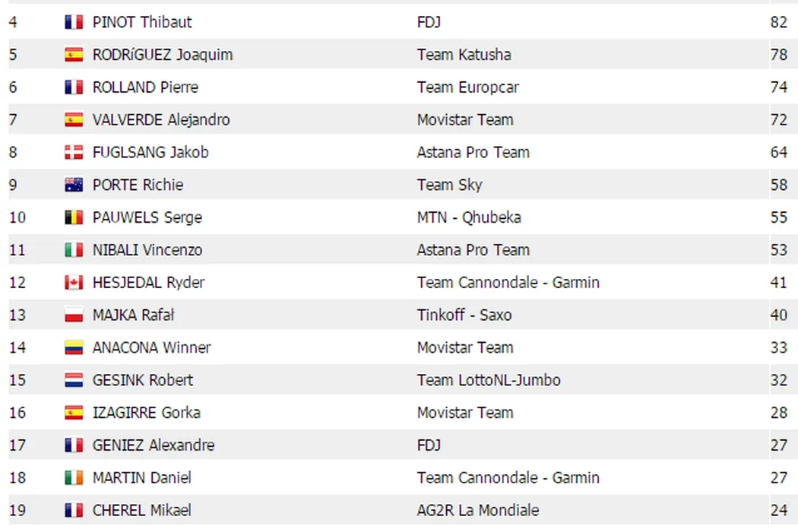The width and height of the screenshot is (798, 532).
Task: Click the Canadian flag beside Hesjedal
Action: (74, 283)
